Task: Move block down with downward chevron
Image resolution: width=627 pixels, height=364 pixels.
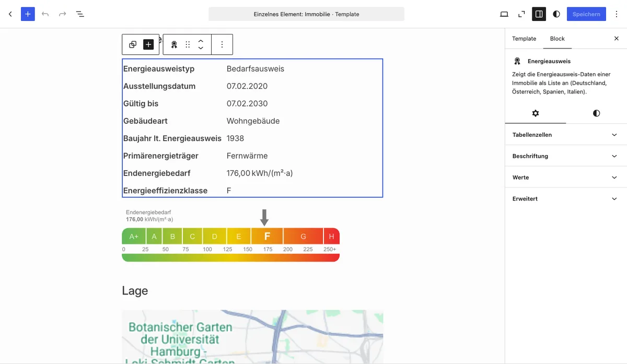Action: [201, 48]
